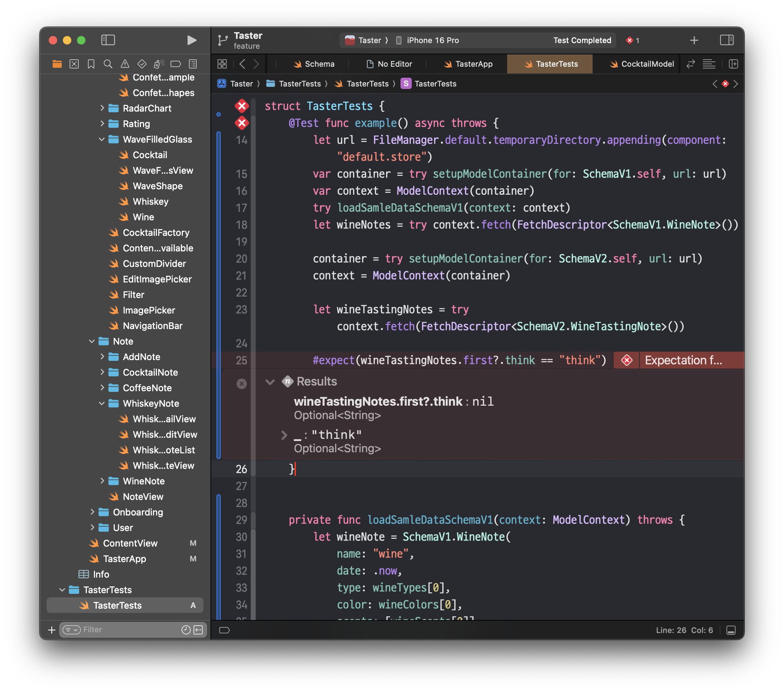Switch to the CocktailModel tab
Screen dimensions: 784x692
click(x=642, y=64)
